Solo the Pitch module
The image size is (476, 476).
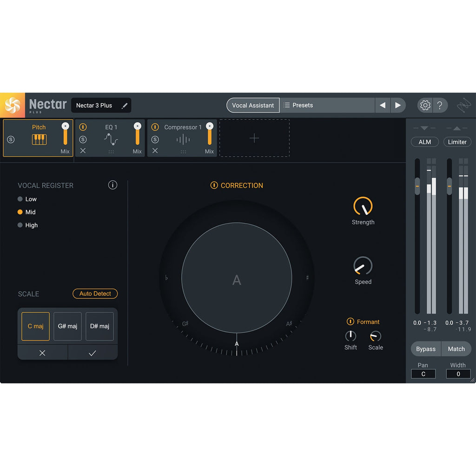tap(11, 139)
